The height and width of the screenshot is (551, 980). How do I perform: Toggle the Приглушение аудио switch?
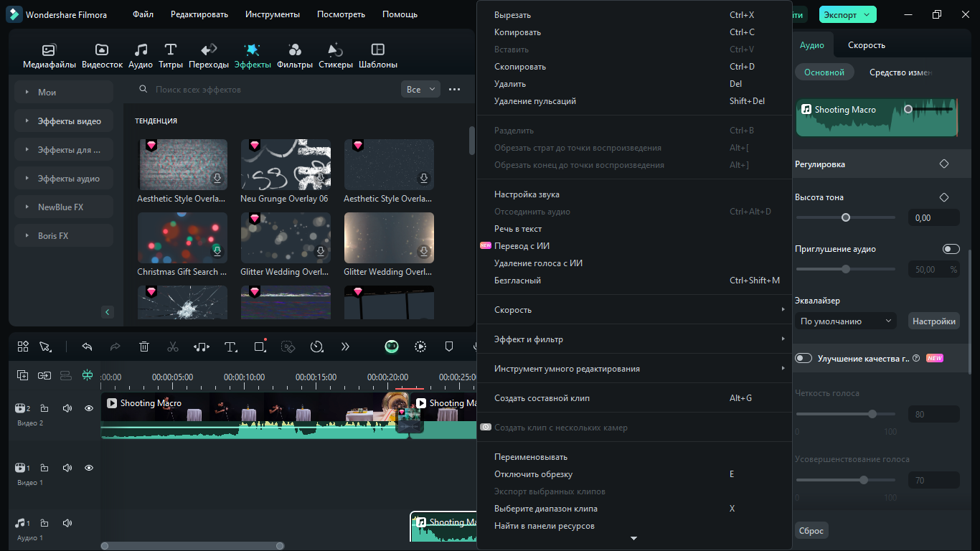[x=951, y=249]
